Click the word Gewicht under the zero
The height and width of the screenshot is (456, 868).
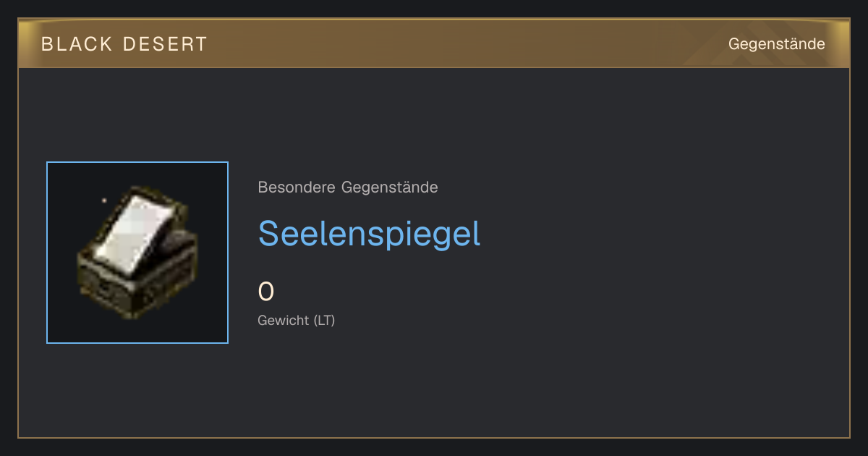284,320
